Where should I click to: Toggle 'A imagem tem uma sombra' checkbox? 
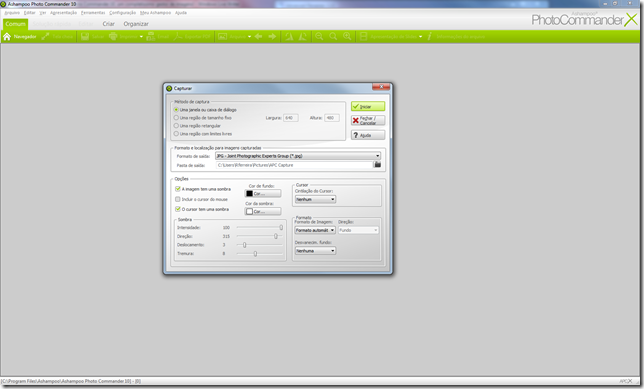[x=178, y=189]
